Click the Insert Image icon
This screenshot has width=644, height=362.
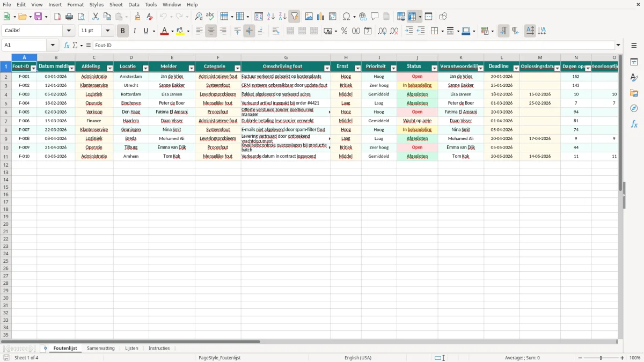(309, 17)
